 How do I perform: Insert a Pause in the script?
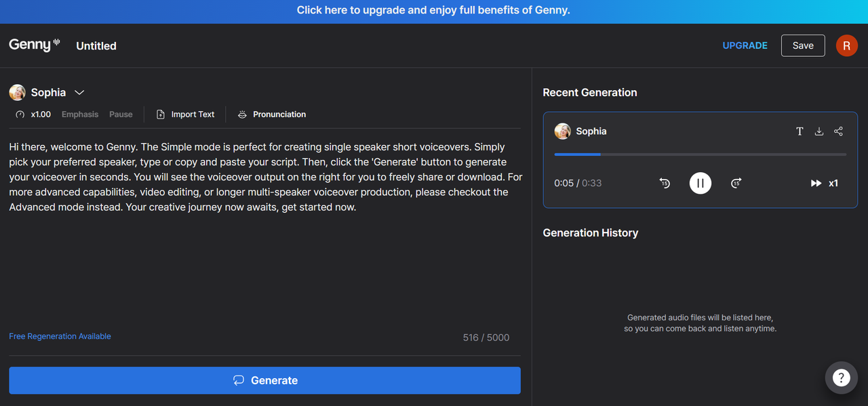click(121, 115)
